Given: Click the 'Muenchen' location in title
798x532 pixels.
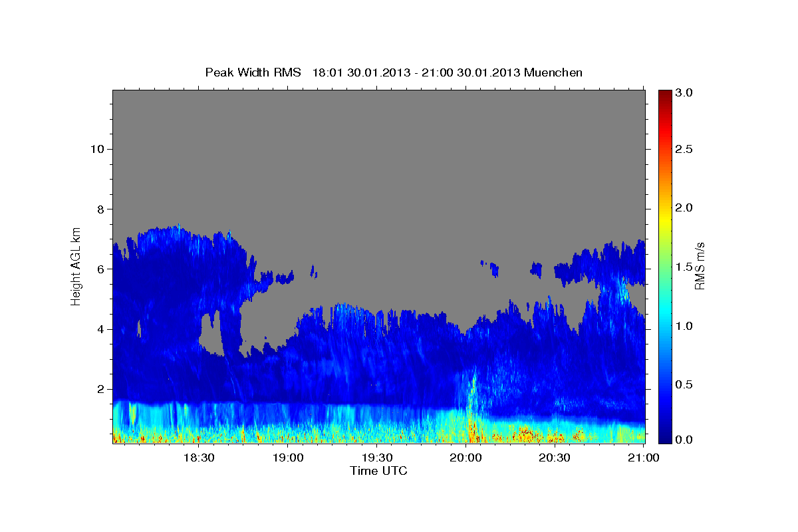Looking at the screenshot, I should [553, 72].
